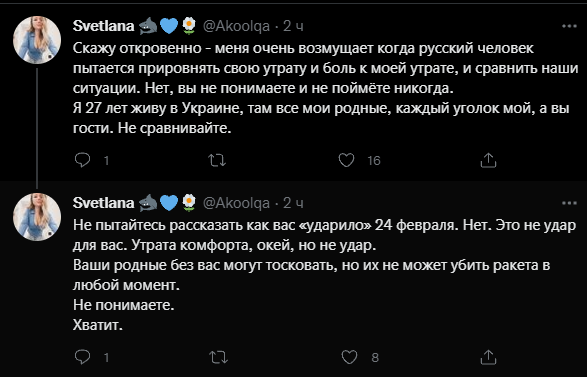Open Svetlana's avatar on first tweet

[37, 40]
